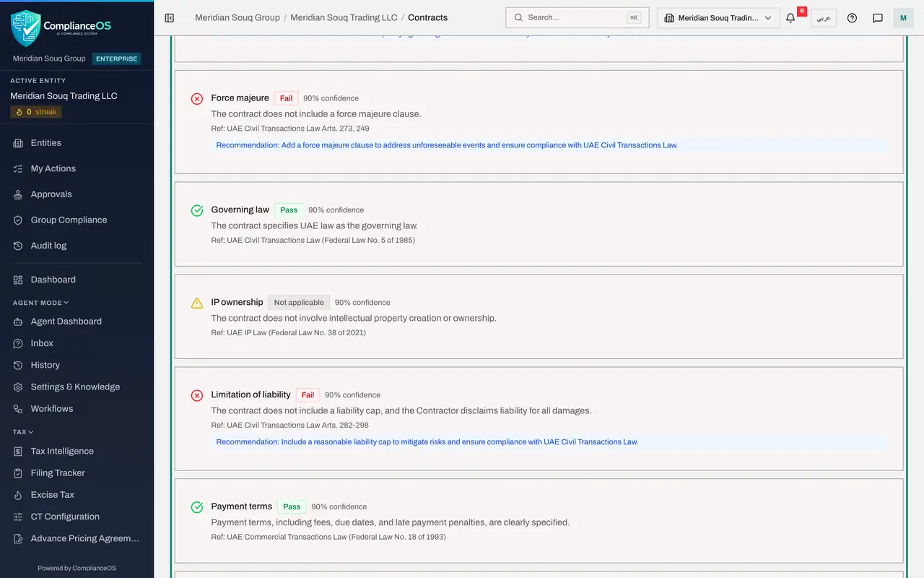Open the user avatar M menu

pos(903,18)
